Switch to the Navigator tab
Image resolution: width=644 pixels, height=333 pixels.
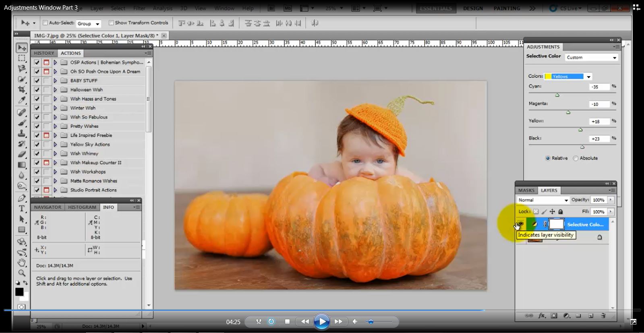click(48, 207)
